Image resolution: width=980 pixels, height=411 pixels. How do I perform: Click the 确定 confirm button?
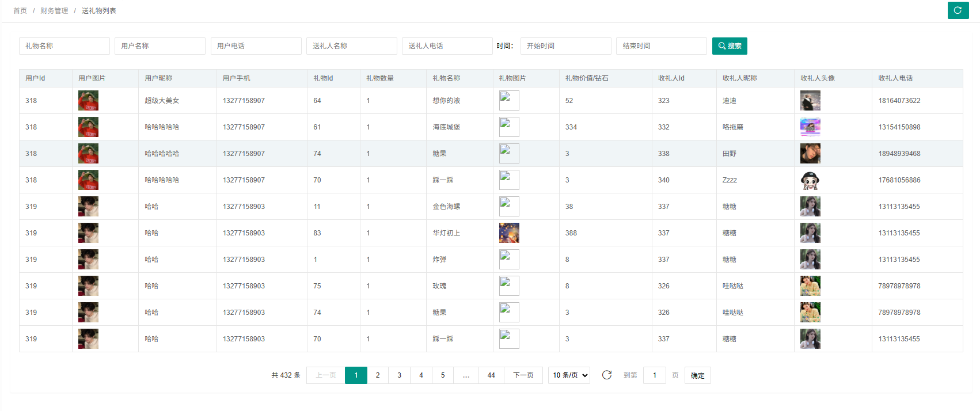click(697, 375)
